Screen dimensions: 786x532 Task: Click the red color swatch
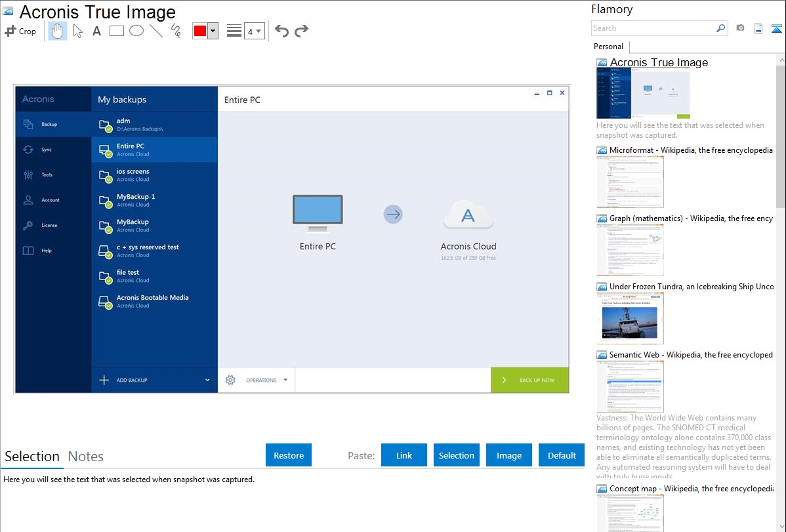click(x=200, y=31)
